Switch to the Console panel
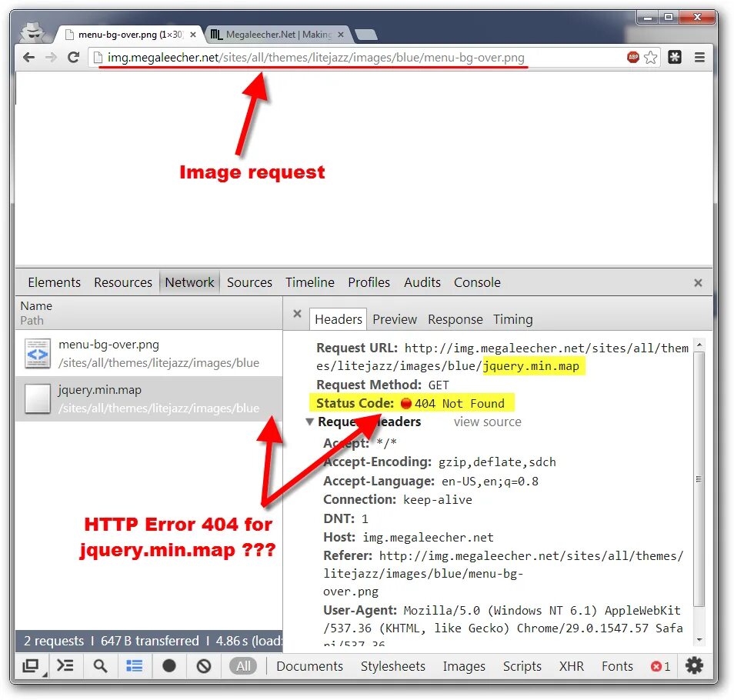734x700 pixels. coord(477,282)
